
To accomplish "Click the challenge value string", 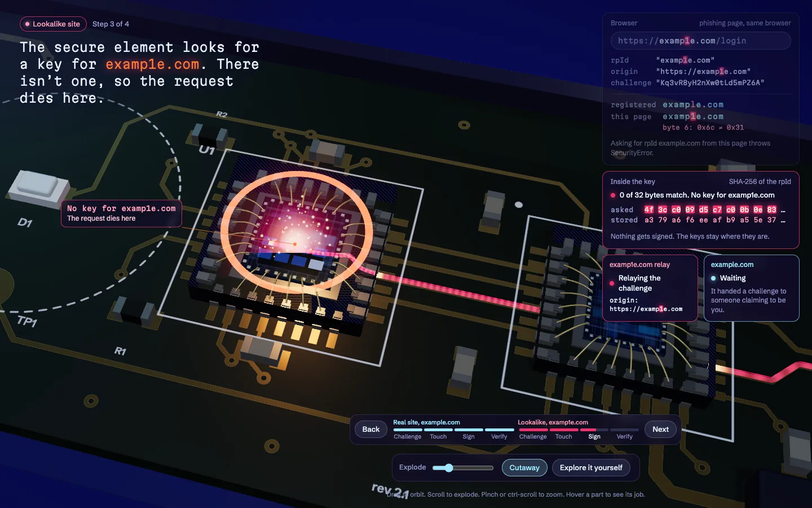I will pos(710,82).
